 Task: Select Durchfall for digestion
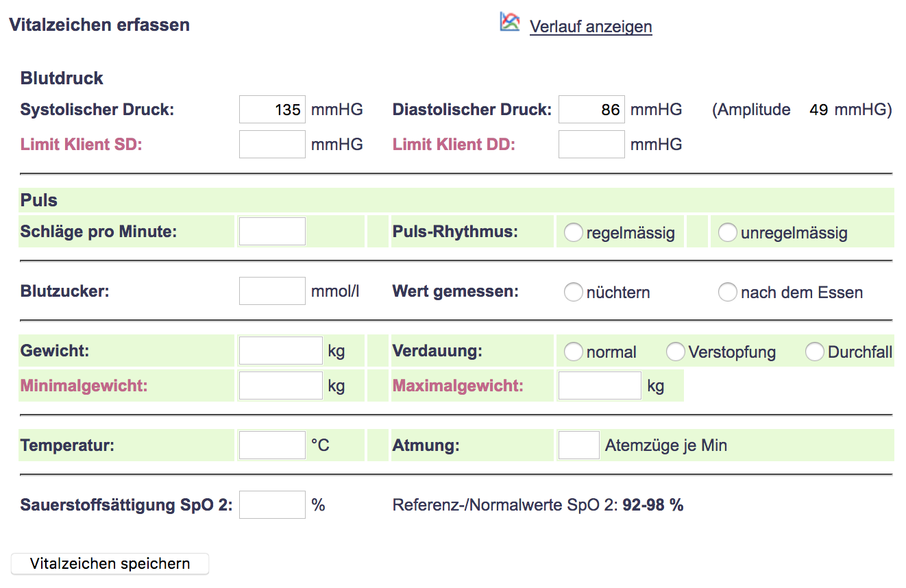click(x=815, y=352)
